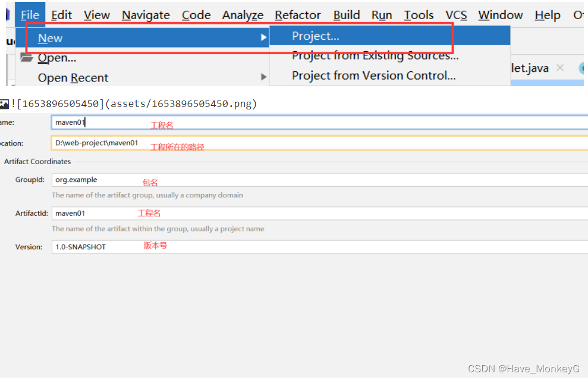Expand the New submenu arrow

263,37
